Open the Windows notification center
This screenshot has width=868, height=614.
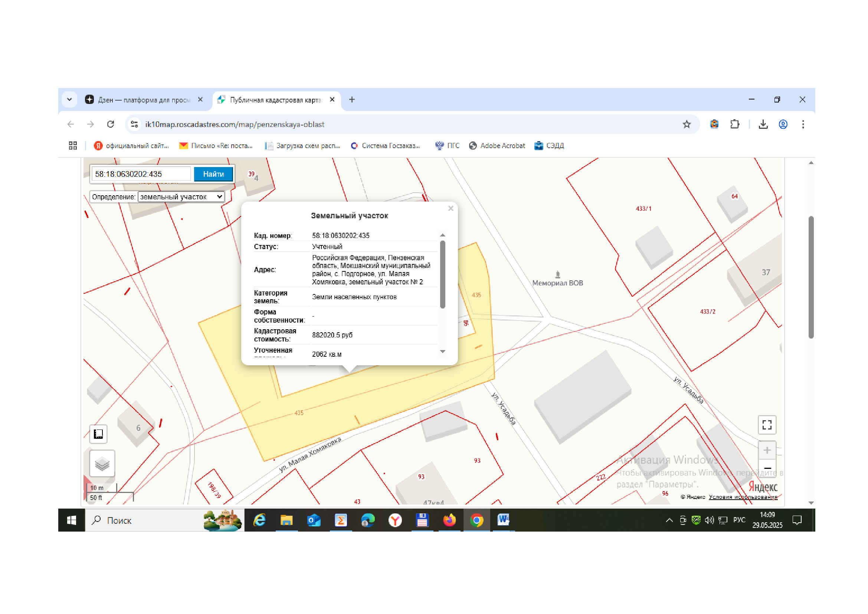point(797,520)
